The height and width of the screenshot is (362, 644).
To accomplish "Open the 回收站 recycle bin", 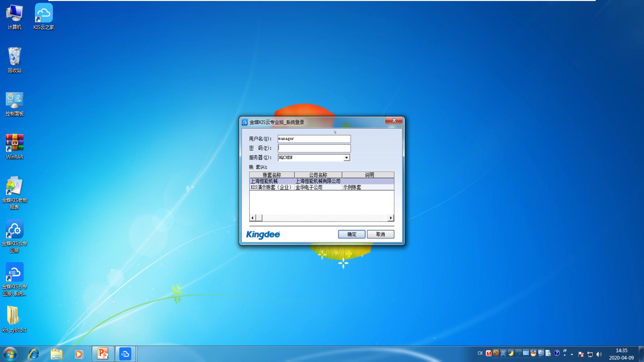I will coord(14,60).
